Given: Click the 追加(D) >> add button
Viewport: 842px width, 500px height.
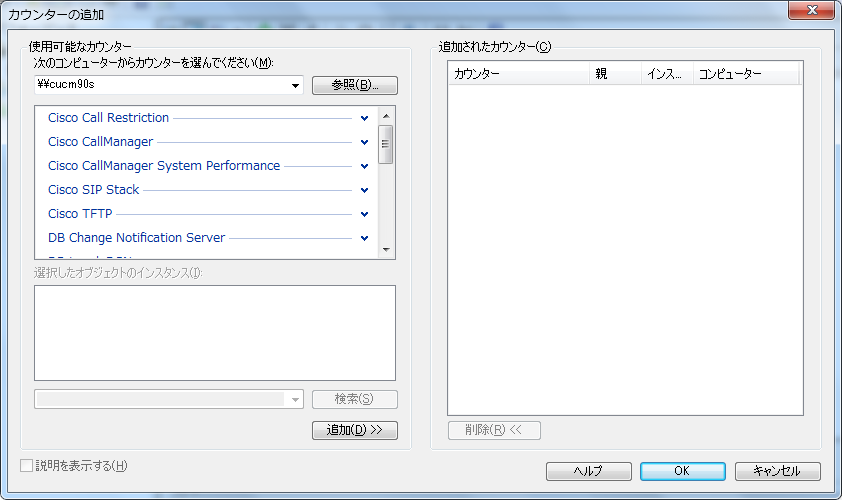Looking at the screenshot, I should 355,430.
